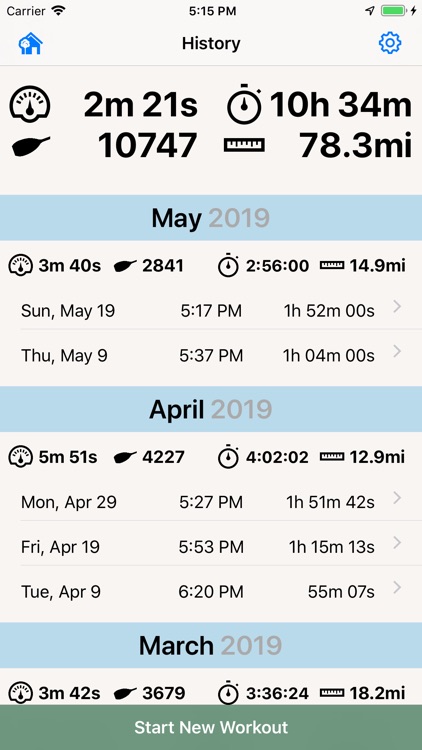Tap the large pace gauge icon
The image size is (422, 750).
[x=30, y=103]
